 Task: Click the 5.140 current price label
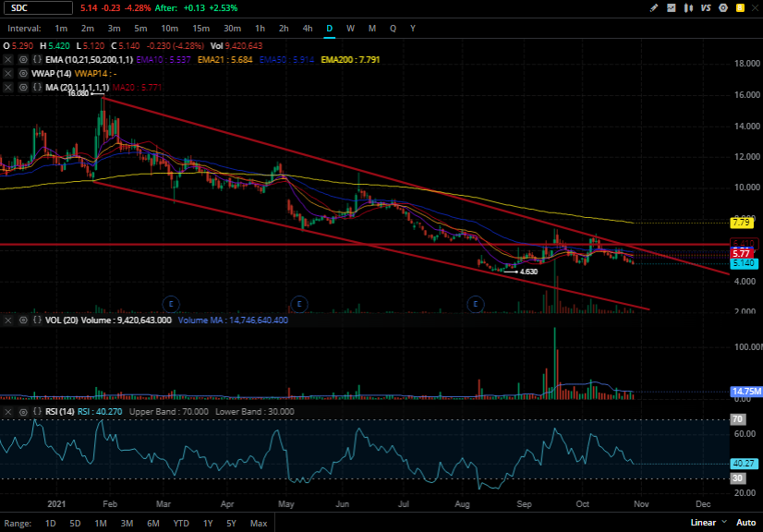pyautogui.click(x=744, y=263)
